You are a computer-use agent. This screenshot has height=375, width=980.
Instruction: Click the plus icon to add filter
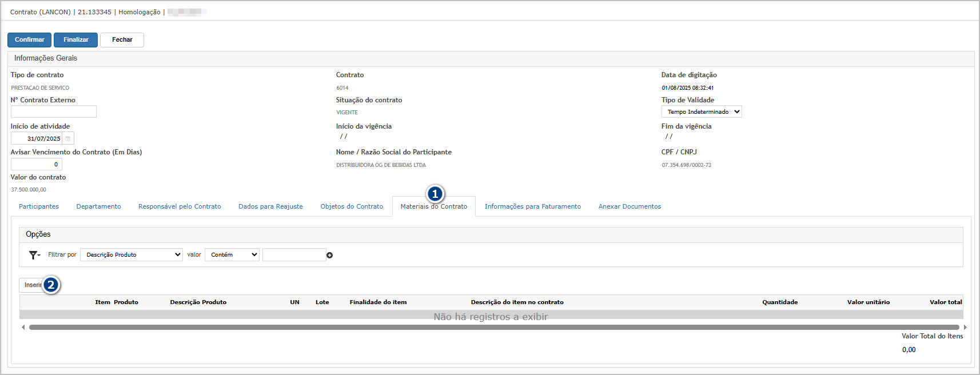330,255
